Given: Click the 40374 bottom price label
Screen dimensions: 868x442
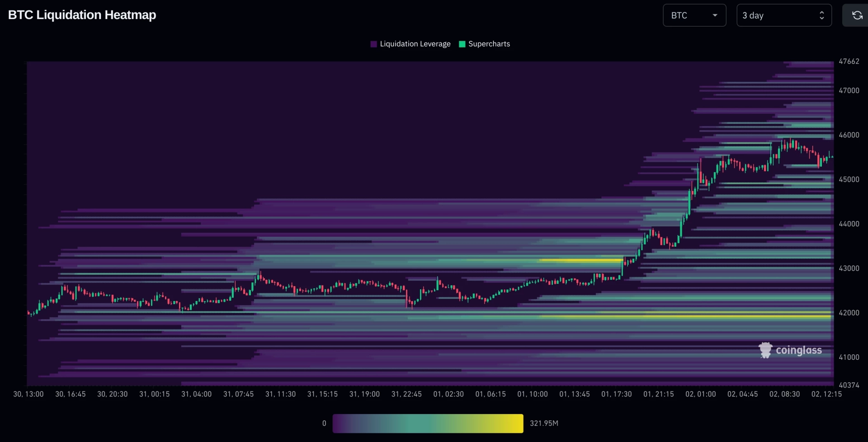Looking at the screenshot, I should [x=849, y=385].
